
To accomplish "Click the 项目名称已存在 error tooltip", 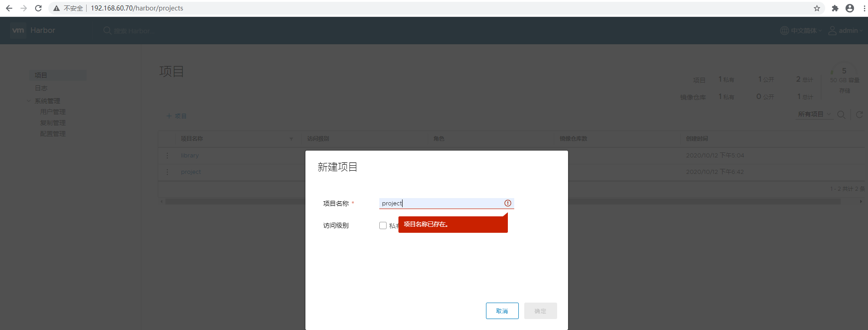I will (x=453, y=224).
